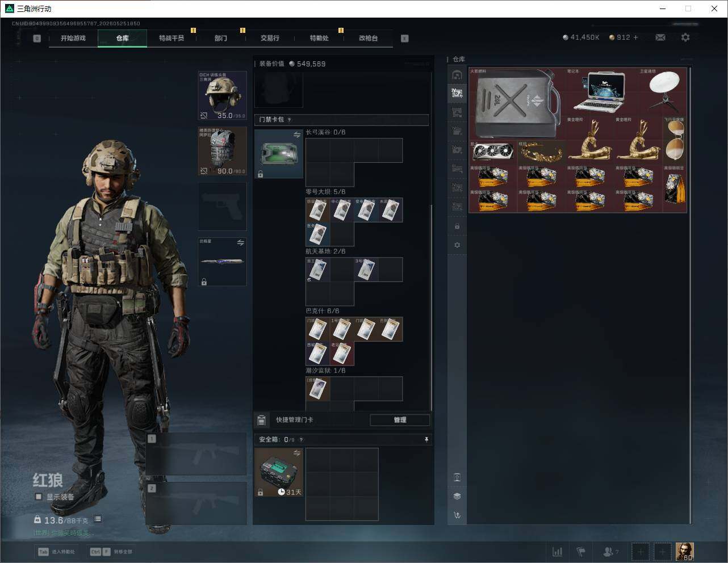Select the DICH helmet slot
This screenshot has width=728, height=563.
(222, 95)
